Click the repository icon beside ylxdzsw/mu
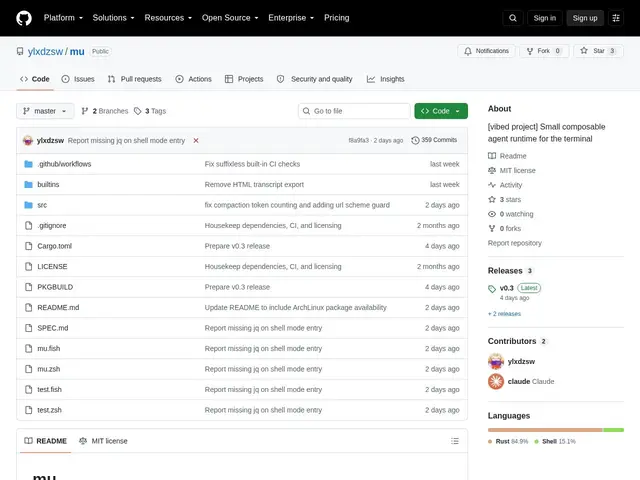This screenshot has width=640, height=480. (x=20, y=51)
